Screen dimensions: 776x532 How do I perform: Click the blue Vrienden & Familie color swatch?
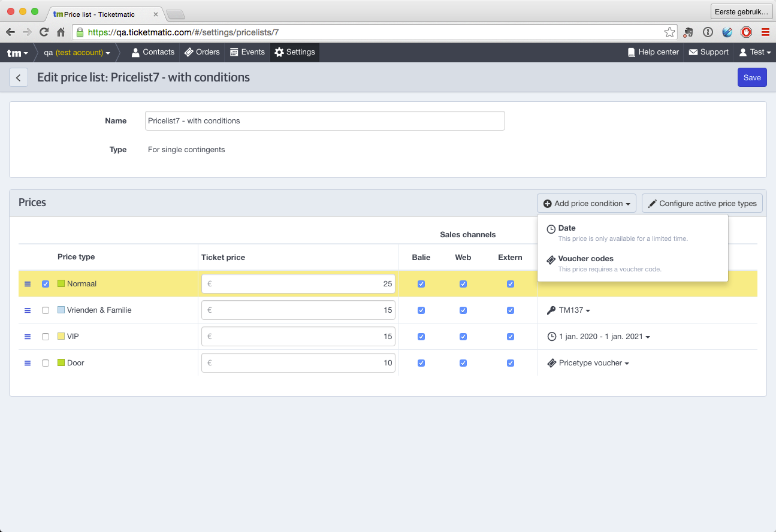[61, 310]
